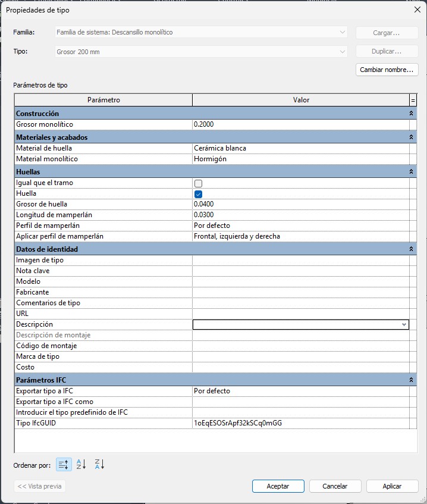Collapse the Construcción section
Image resolution: width=427 pixels, height=504 pixels.
pos(410,113)
